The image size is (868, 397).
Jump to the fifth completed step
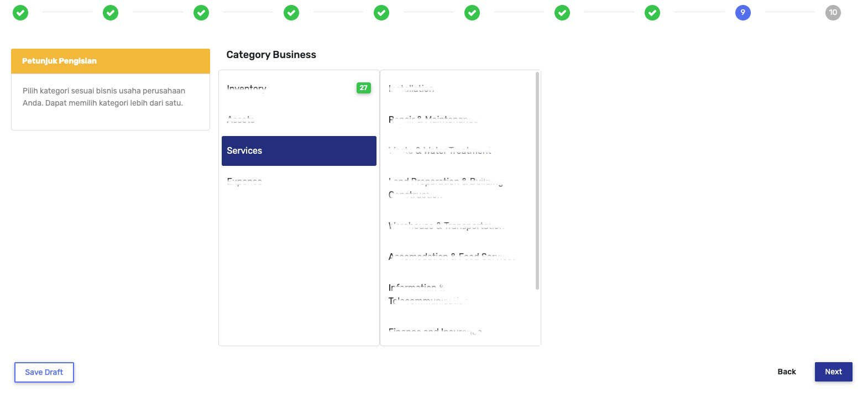tap(381, 13)
